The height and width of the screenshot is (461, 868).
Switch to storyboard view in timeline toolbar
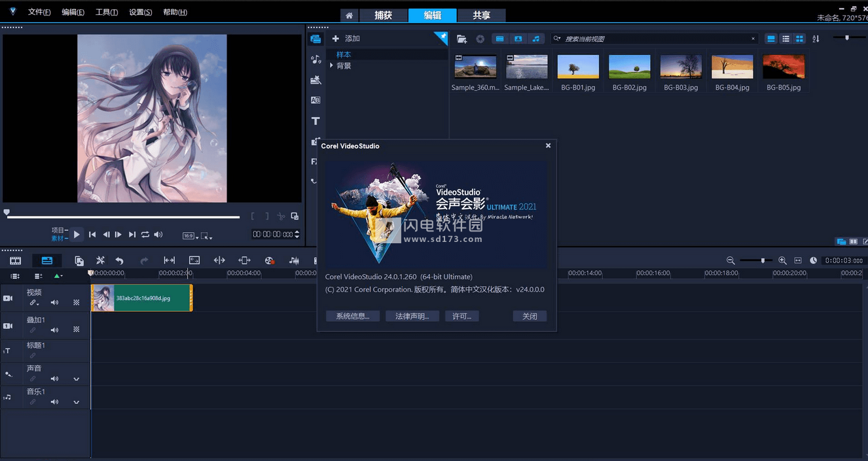[15, 260]
